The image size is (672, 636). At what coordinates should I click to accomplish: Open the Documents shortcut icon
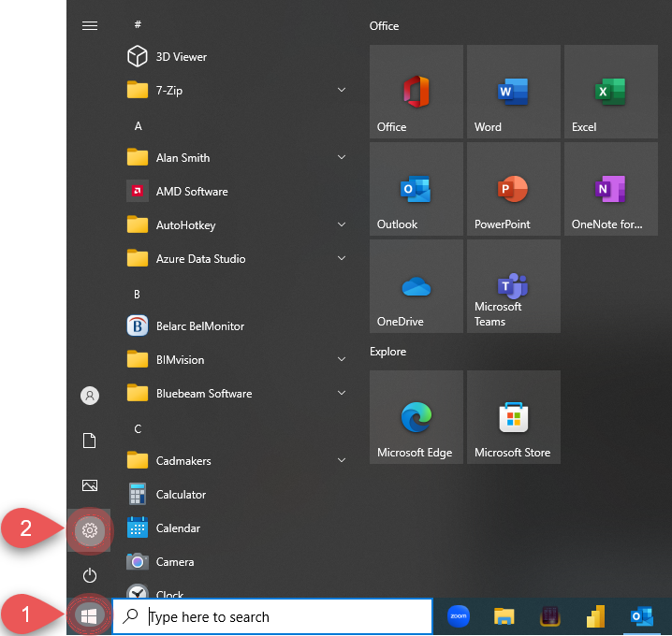[x=90, y=441]
